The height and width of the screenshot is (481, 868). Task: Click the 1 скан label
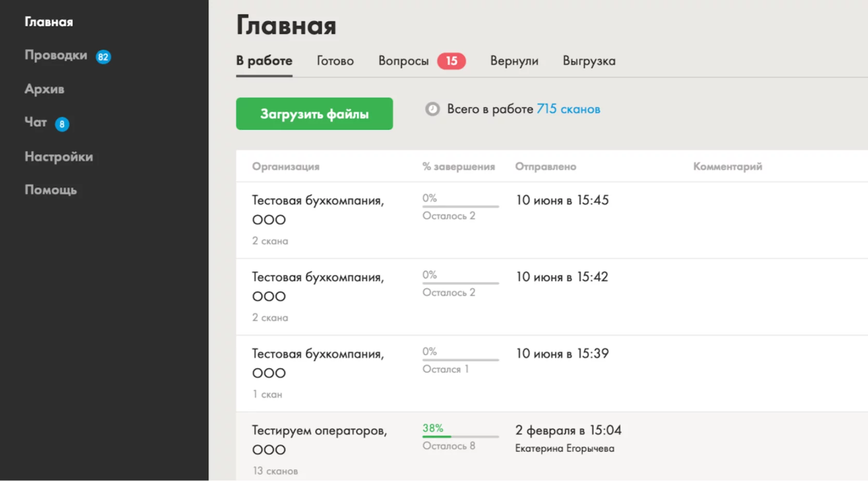click(x=267, y=394)
